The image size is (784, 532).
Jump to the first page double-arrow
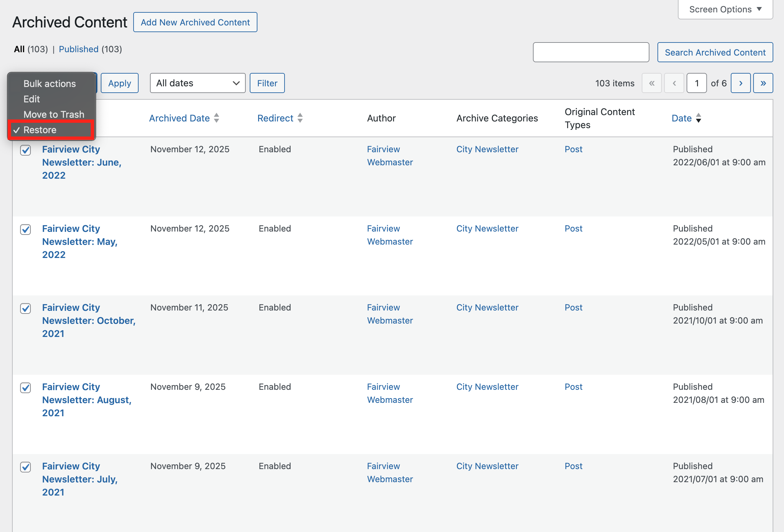[x=651, y=83]
